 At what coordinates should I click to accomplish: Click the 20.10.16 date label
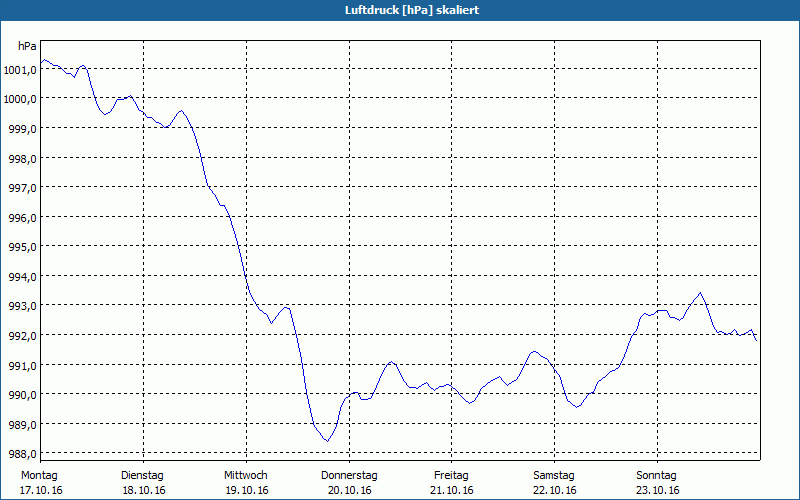[x=349, y=490]
